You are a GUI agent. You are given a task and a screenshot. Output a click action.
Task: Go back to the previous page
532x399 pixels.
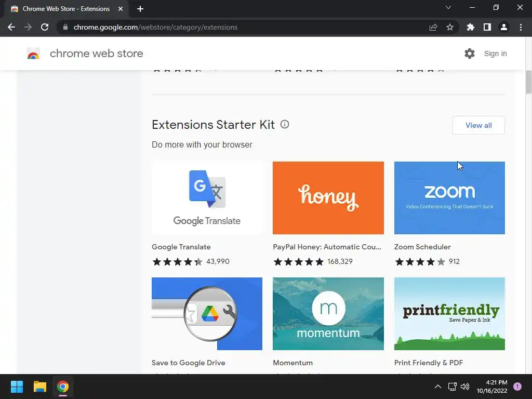coord(11,27)
